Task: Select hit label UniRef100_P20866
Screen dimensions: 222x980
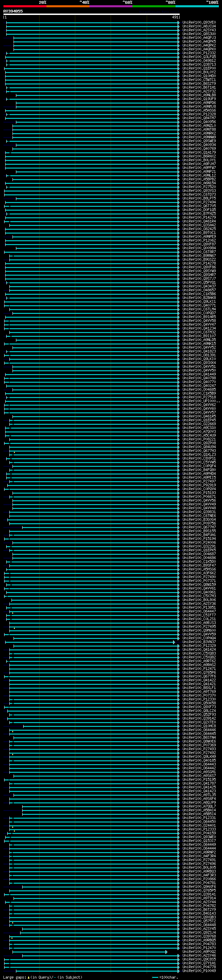Action: 199,879
